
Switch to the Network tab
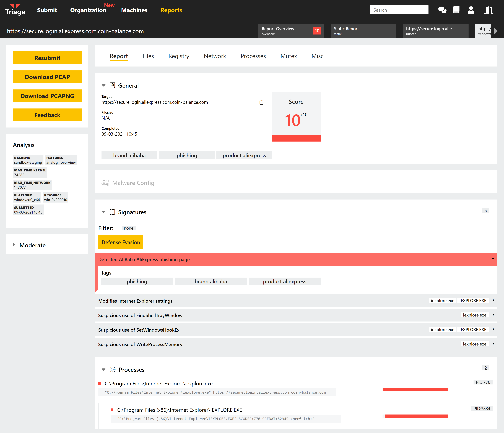(x=215, y=56)
